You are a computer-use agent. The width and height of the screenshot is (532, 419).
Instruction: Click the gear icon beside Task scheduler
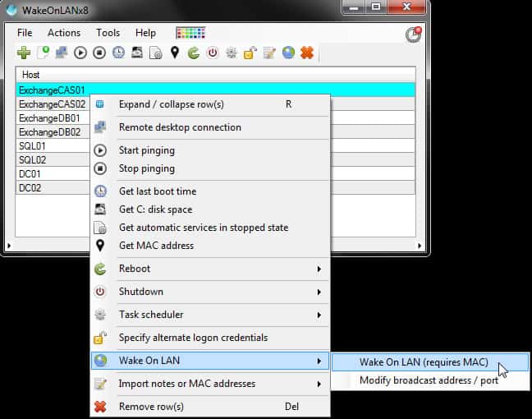coord(100,315)
